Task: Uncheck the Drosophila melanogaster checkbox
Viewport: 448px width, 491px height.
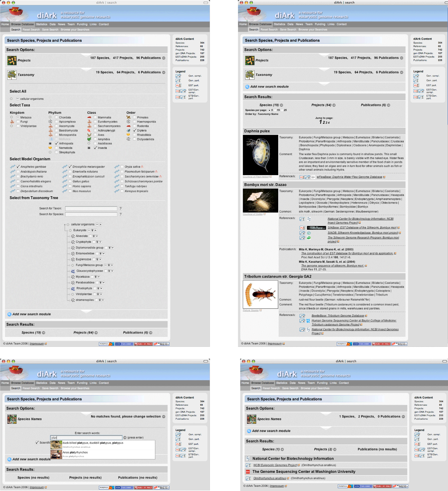Action: 70,167
